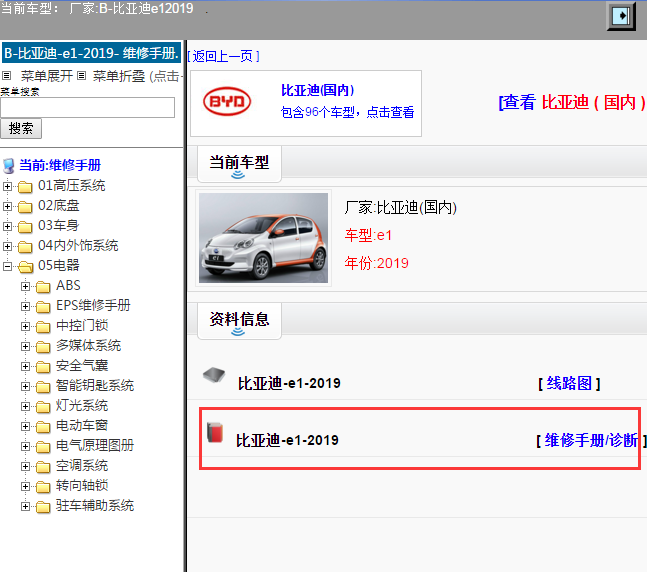647x572 pixels.
Task: Click the 返回上一页 link
Action: pos(223,56)
